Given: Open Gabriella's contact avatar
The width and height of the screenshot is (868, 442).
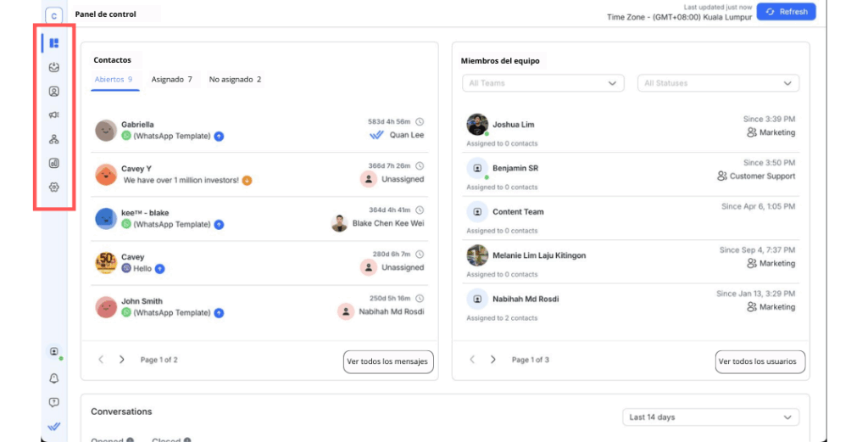Looking at the screenshot, I should click(x=106, y=131).
